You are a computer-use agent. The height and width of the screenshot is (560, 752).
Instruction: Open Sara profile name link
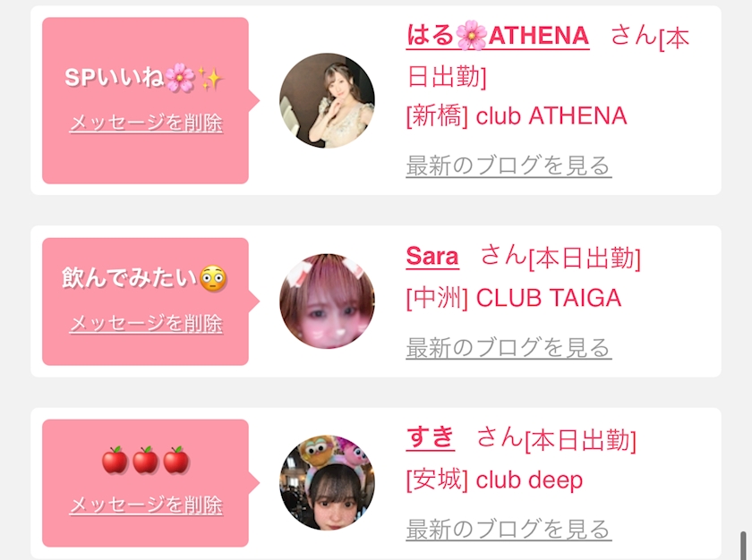point(432,256)
